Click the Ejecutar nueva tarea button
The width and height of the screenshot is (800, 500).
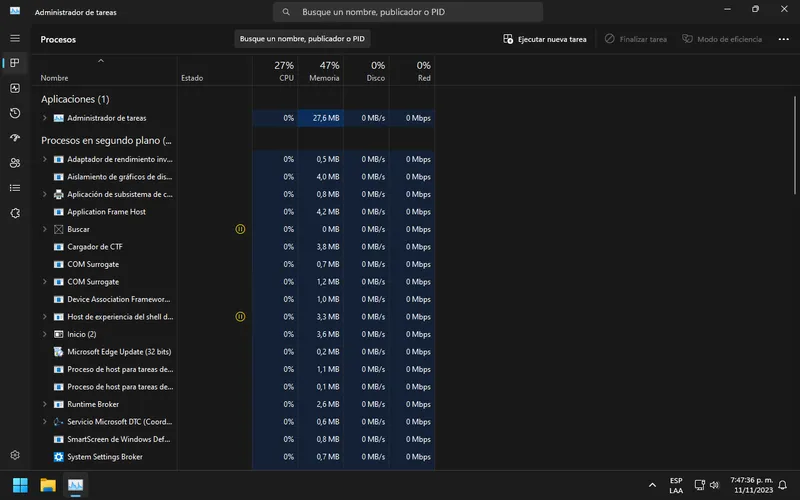(x=545, y=39)
